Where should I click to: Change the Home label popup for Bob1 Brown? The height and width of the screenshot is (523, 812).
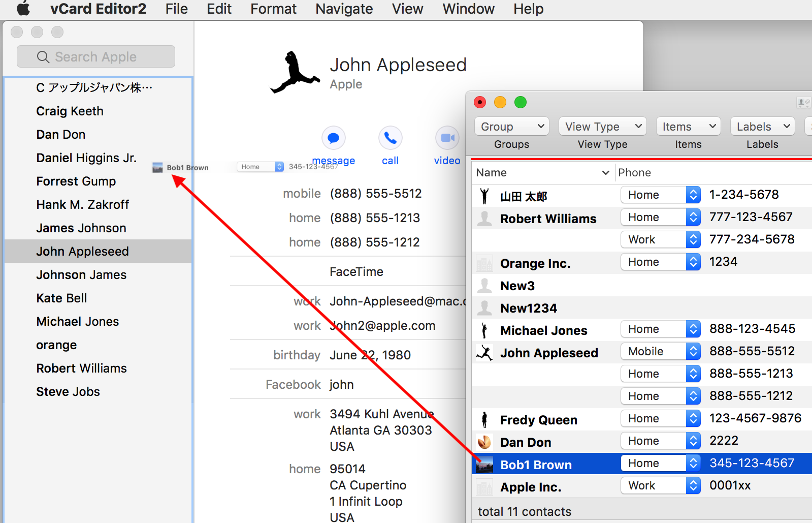pyautogui.click(x=661, y=463)
